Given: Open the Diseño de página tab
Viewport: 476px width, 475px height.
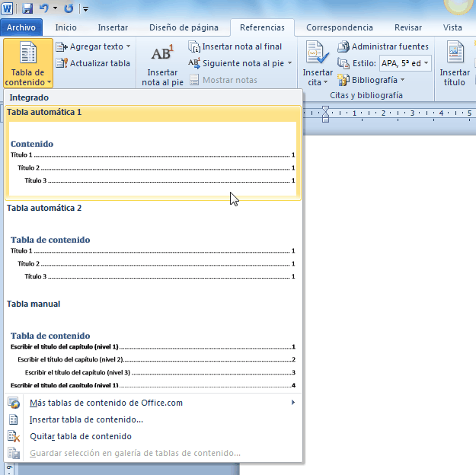Looking at the screenshot, I should pyautogui.click(x=184, y=27).
